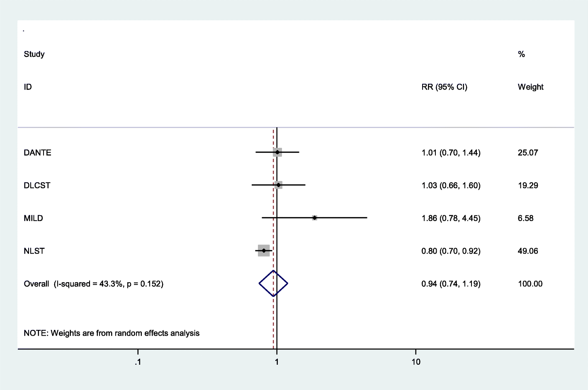This screenshot has width=588, height=390.
Task: Click the weight 19.29
Action: [527, 185]
